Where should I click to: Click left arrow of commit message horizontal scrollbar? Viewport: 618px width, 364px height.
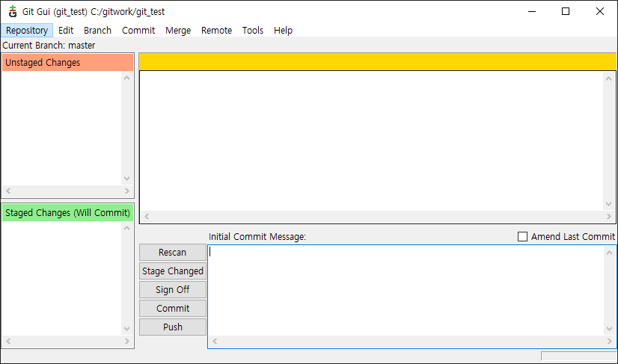tap(215, 341)
